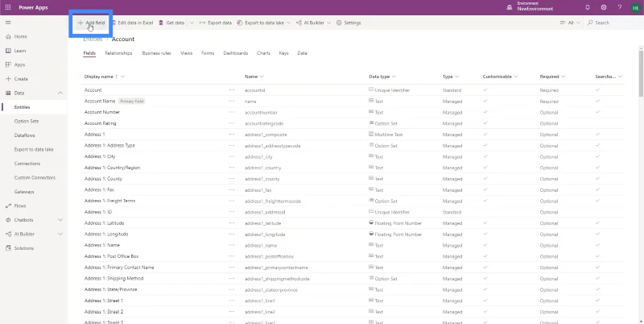Open the HL user account avatar
This screenshot has height=324, width=644.
coord(635,7)
